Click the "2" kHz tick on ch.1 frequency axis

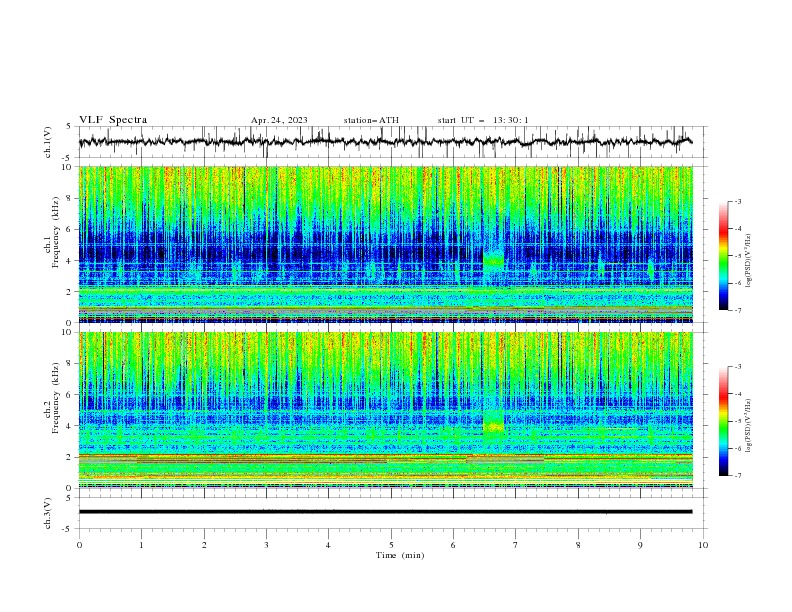71,291
